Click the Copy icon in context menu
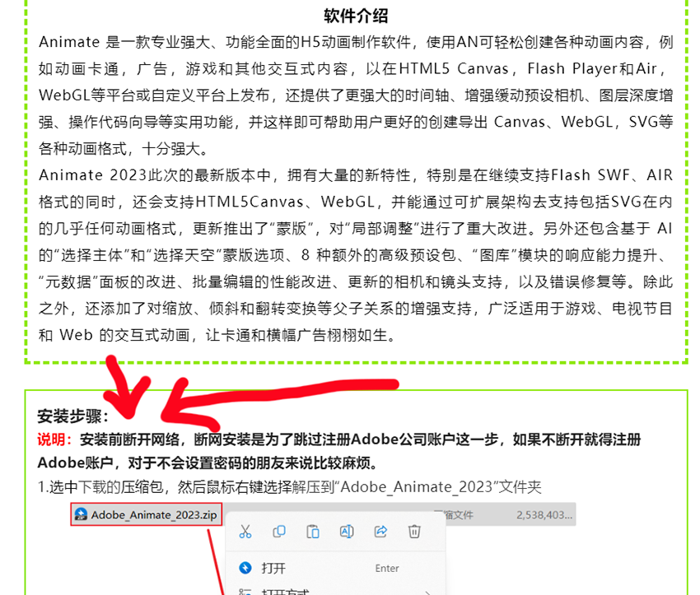This screenshot has height=595, width=700. [279, 532]
